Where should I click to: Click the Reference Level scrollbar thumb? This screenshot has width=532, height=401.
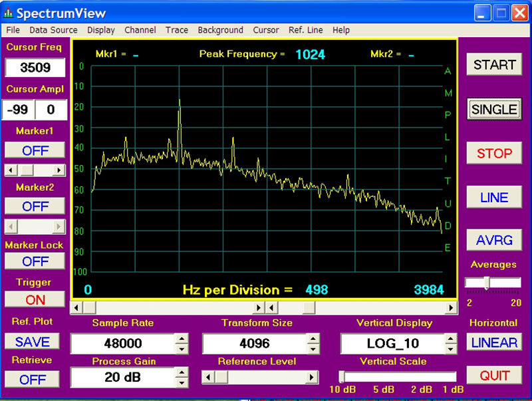[221, 377]
